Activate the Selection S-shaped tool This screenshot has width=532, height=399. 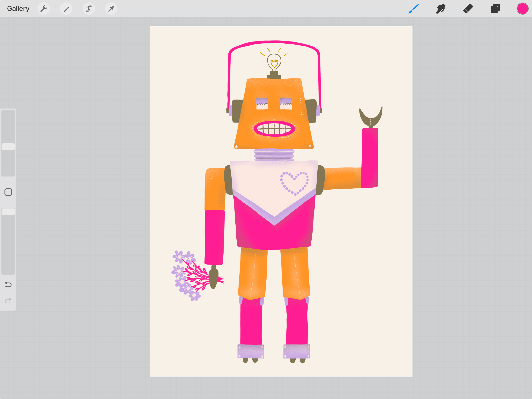[89, 9]
